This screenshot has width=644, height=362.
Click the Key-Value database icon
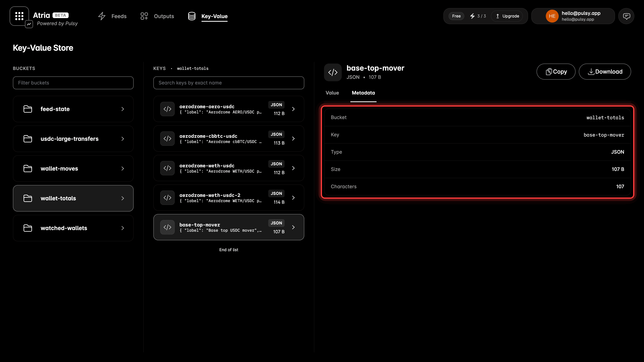coord(192,16)
